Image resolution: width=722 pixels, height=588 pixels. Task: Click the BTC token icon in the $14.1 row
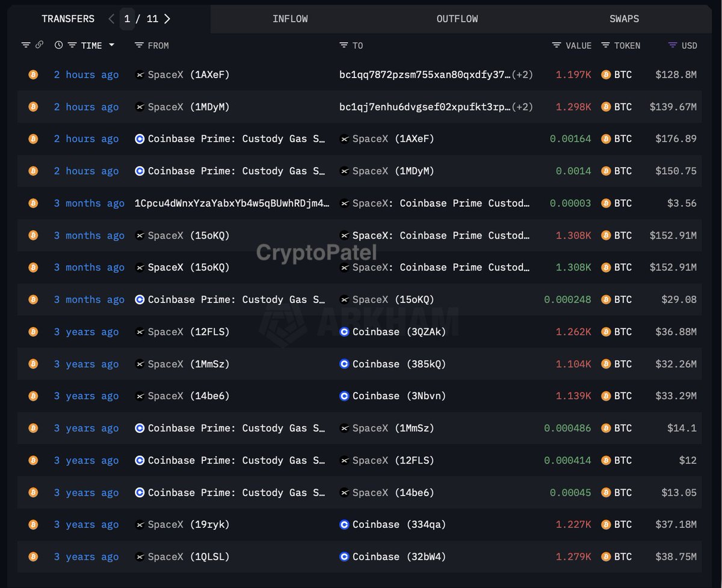606,428
